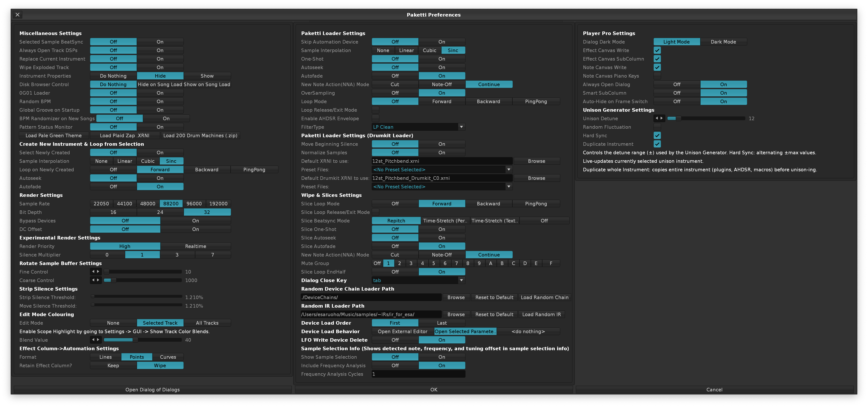
Task: Toggle Duplicate Instrument checkbox
Action: (x=657, y=144)
